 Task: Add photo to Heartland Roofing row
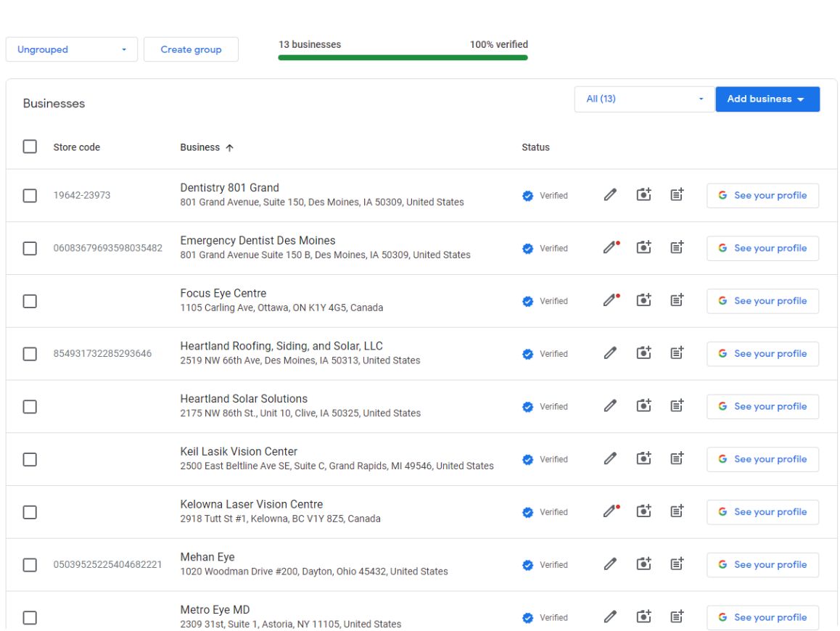(643, 352)
